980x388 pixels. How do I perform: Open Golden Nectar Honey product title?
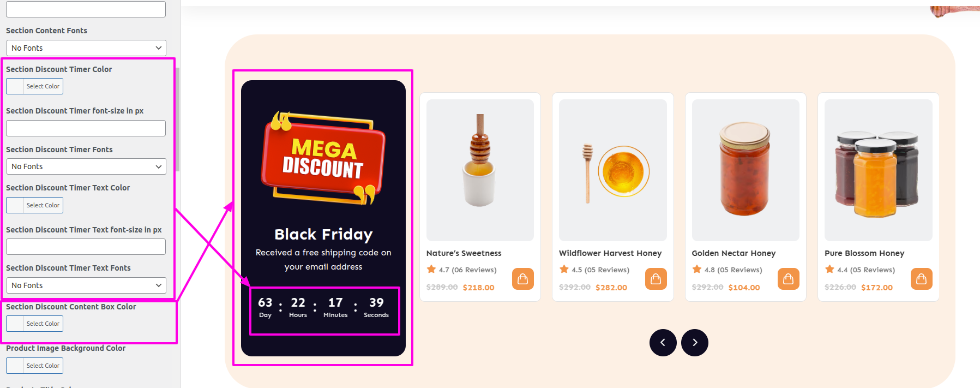tap(734, 253)
